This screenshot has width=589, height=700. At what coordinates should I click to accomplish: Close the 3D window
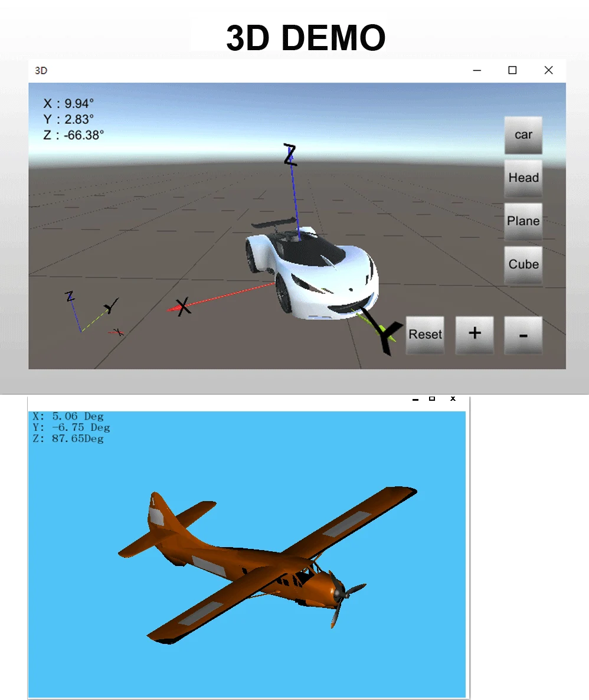[x=549, y=71]
